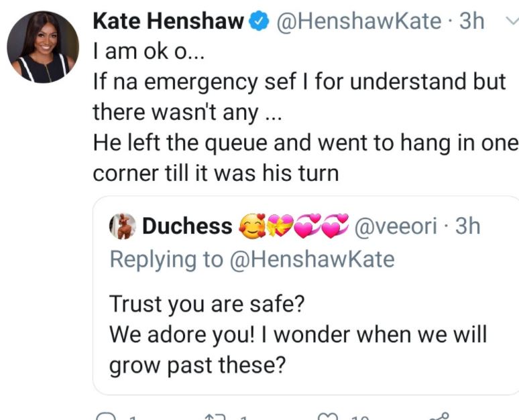Expand the tweet options chevron menu
The width and height of the screenshot is (519, 420).
coord(511,21)
